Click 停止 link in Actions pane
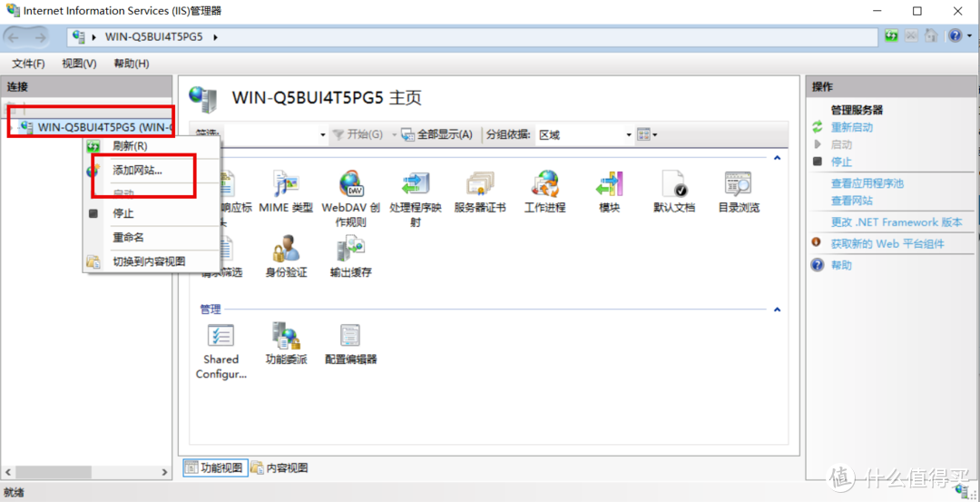Screen dimensions: 980x502 point(841,162)
